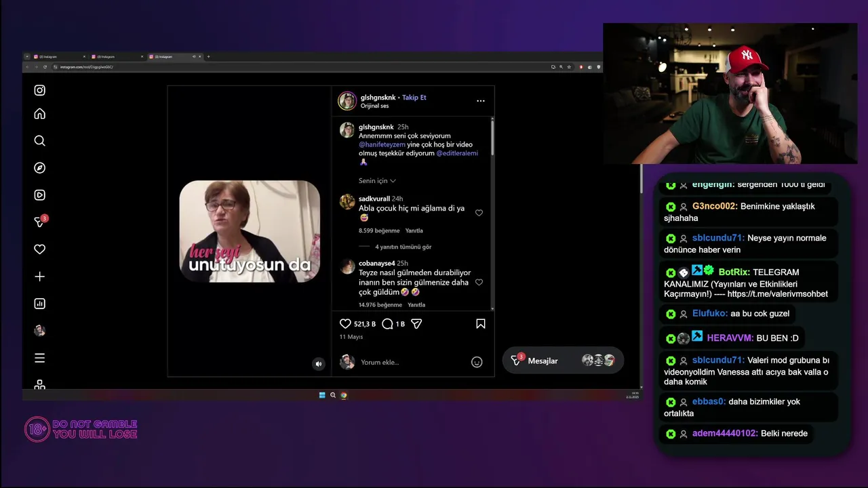View the 8.599 beğenme likes list
This screenshot has height=488, width=868.
click(x=379, y=230)
